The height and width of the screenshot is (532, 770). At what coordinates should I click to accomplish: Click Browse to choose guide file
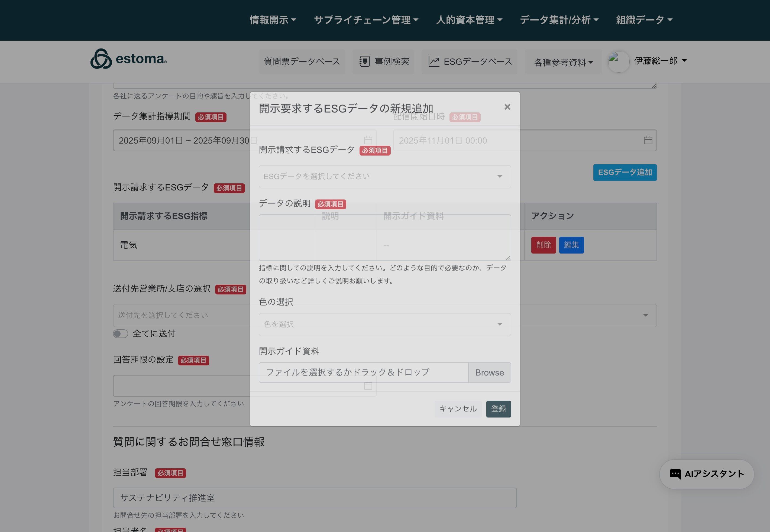pyautogui.click(x=489, y=373)
